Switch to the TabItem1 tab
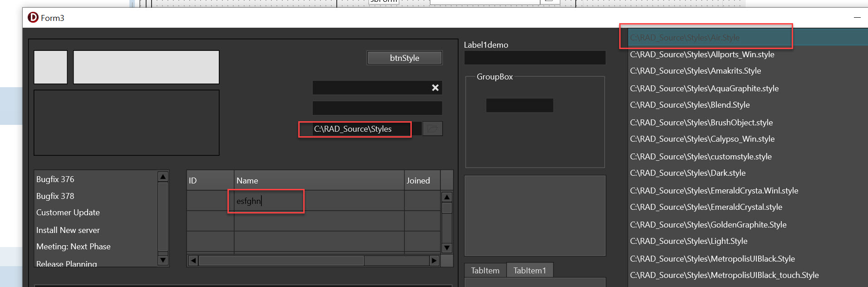The height and width of the screenshot is (287, 868). point(529,271)
